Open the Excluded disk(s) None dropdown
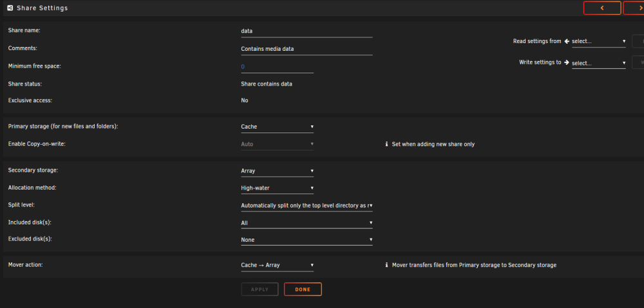 [x=307, y=239]
